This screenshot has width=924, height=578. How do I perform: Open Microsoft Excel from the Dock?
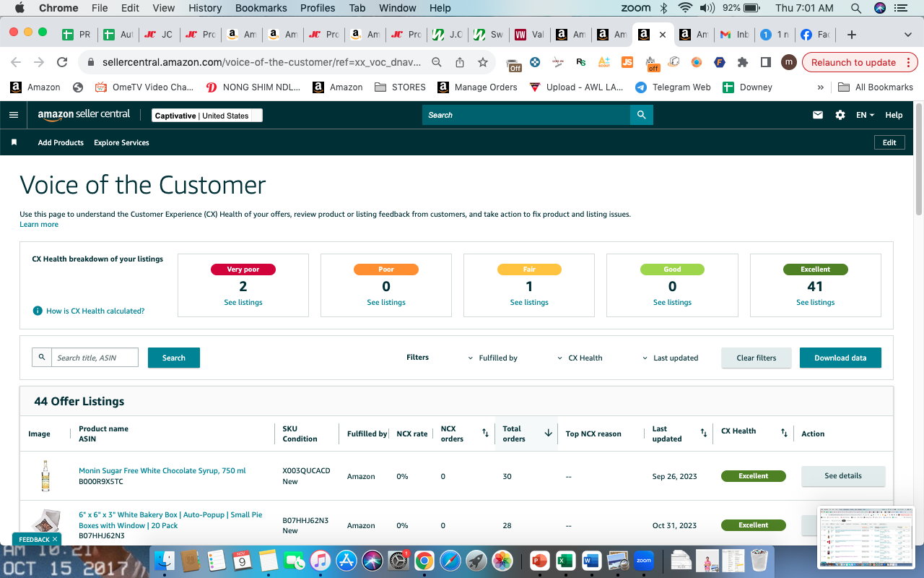pyautogui.click(x=565, y=560)
